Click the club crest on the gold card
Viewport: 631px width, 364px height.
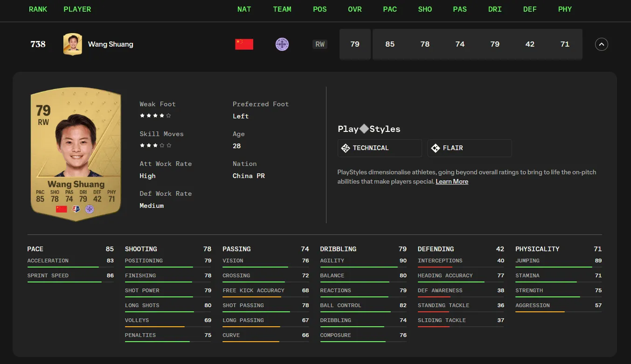pos(90,209)
